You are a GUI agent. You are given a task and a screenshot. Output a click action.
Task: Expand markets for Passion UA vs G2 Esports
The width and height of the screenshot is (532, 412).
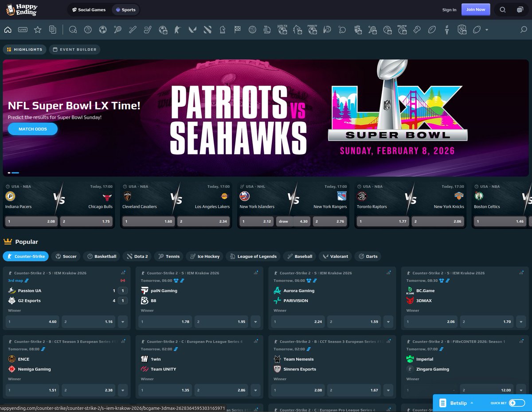[122, 322]
